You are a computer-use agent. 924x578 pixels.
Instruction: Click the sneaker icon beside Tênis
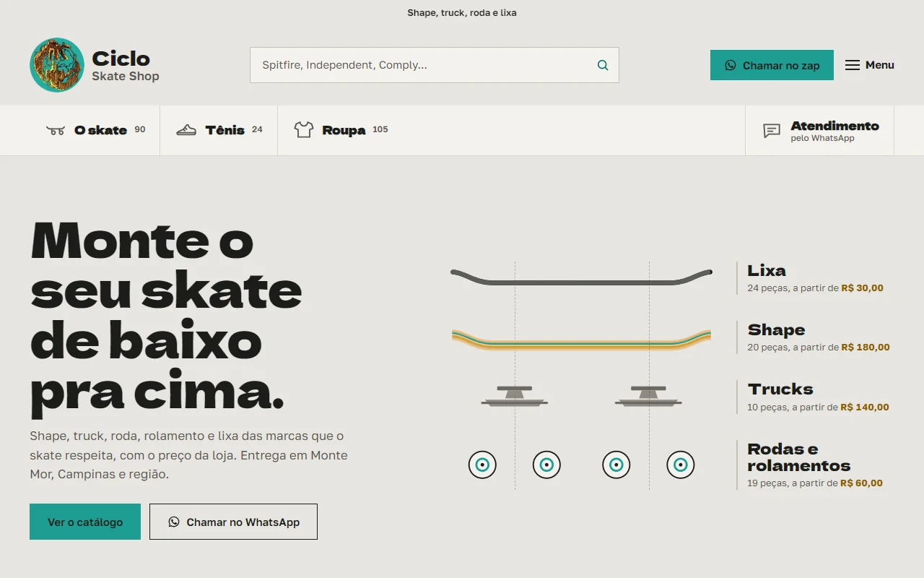coord(186,130)
